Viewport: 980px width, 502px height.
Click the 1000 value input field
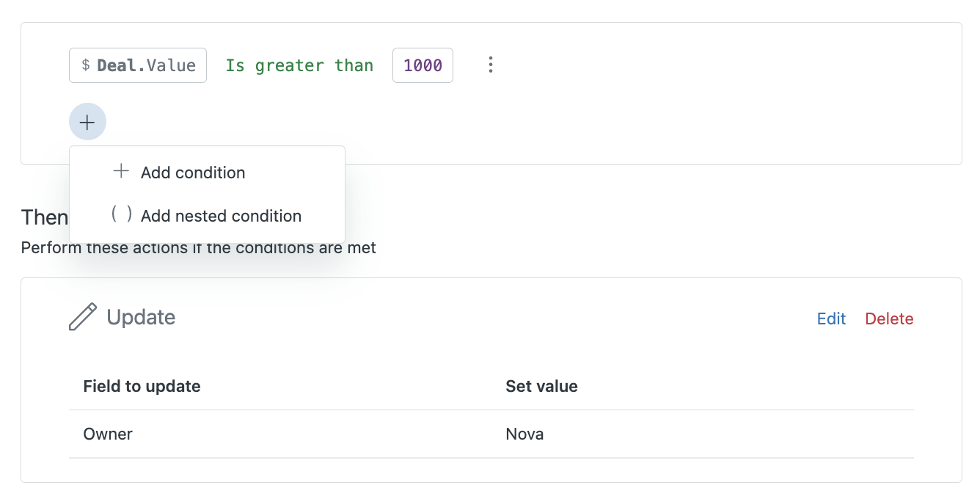coord(423,65)
